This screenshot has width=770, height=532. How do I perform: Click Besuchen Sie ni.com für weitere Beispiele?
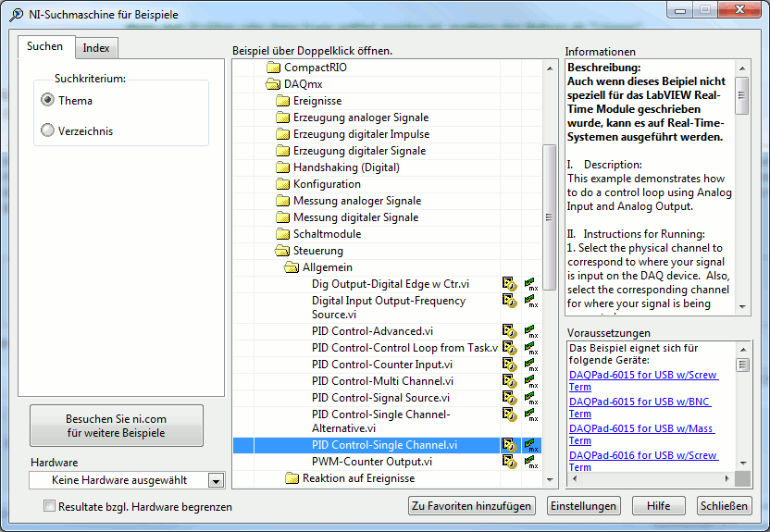[117, 426]
